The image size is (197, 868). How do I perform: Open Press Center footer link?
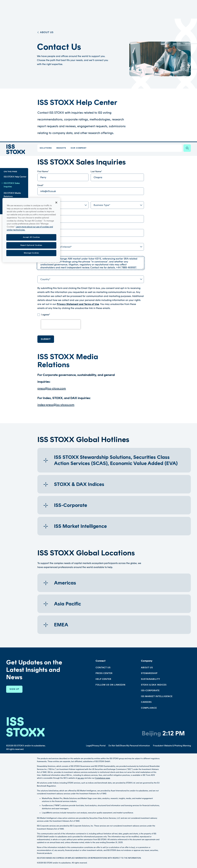104,673
